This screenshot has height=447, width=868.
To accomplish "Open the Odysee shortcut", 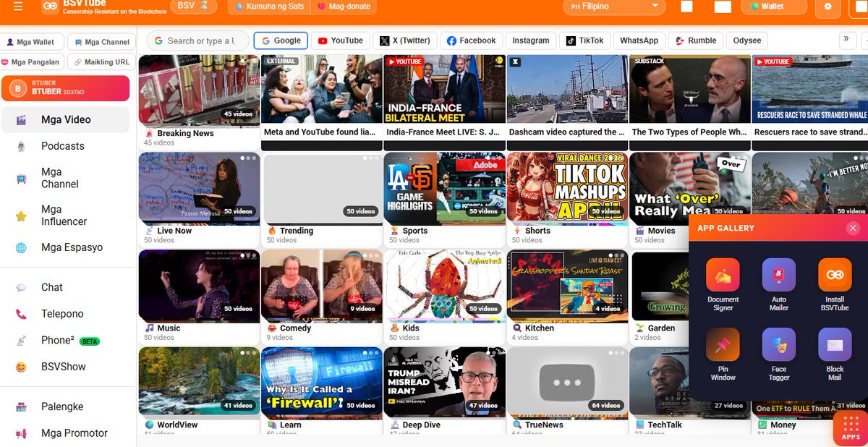I will click(x=747, y=41).
